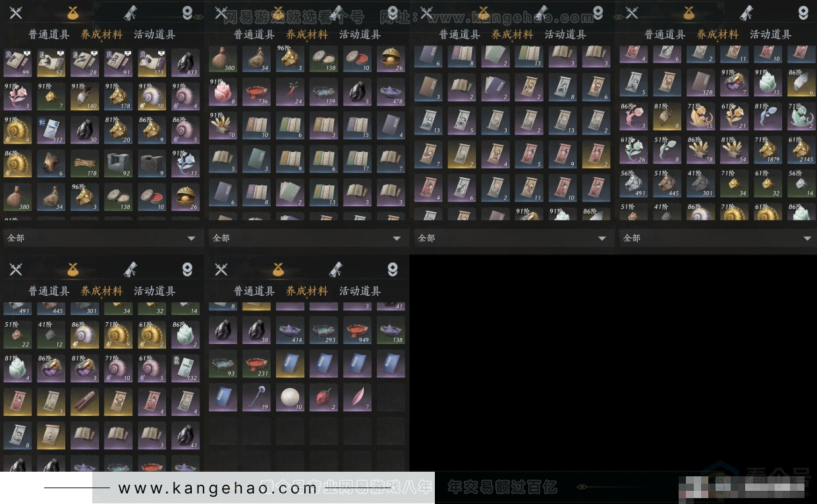
Task: Select the purple basin item count 478
Action: pyautogui.click(x=391, y=92)
